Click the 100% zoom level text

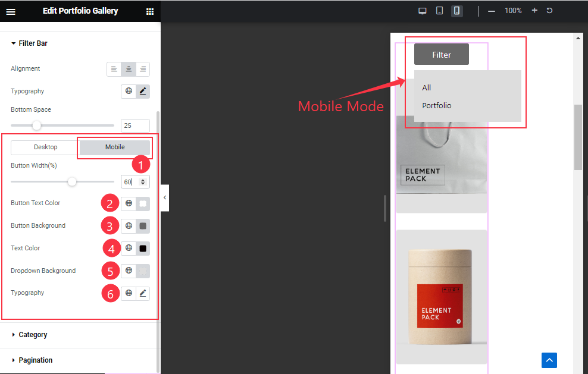[513, 11]
